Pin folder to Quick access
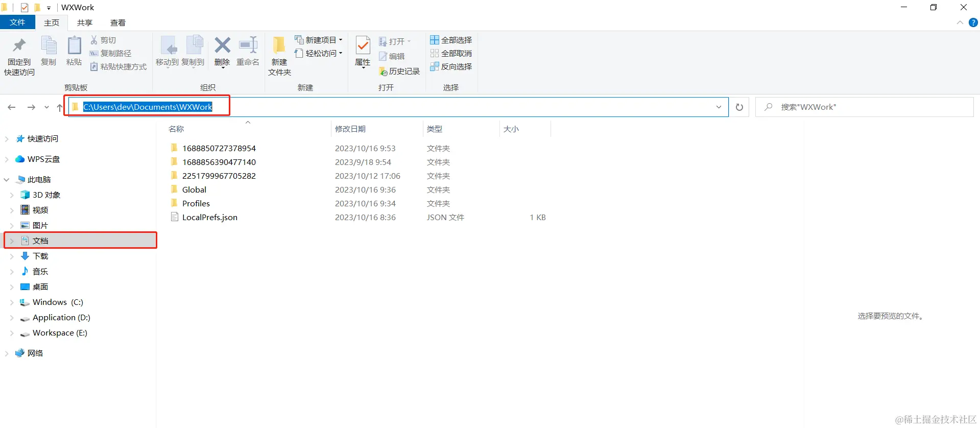The height and width of the screenshot is (428, 980). [x=19, y=56]
